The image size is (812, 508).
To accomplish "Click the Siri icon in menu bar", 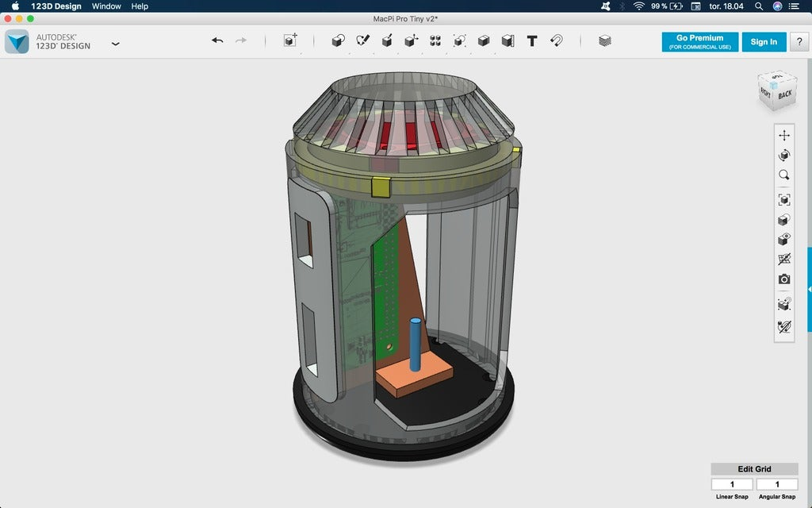I will click(x=777, y=6).
